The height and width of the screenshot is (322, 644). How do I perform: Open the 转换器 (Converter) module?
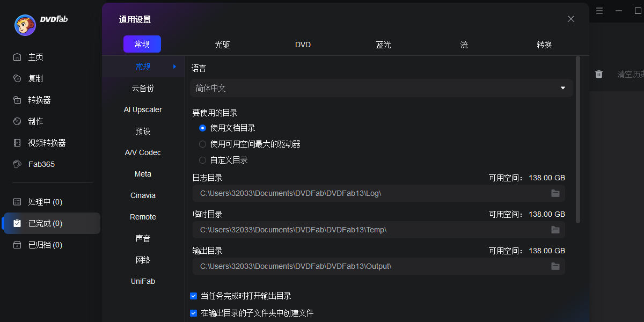pos(16,100)
